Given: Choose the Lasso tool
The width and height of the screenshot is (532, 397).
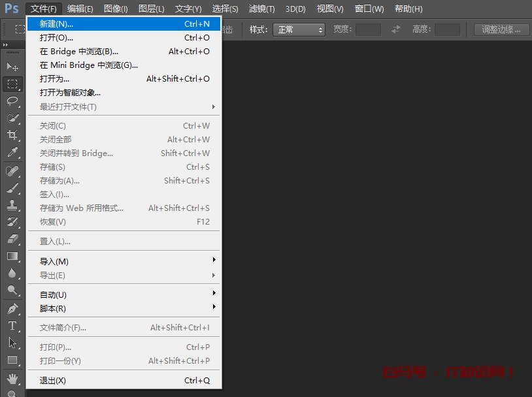Looking at the screenshot, I should tap(12, 100).
